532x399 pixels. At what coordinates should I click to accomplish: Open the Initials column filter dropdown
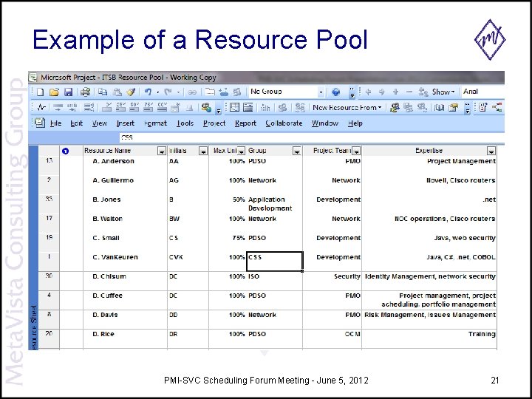pyautogui.click(x=203, y=151)
